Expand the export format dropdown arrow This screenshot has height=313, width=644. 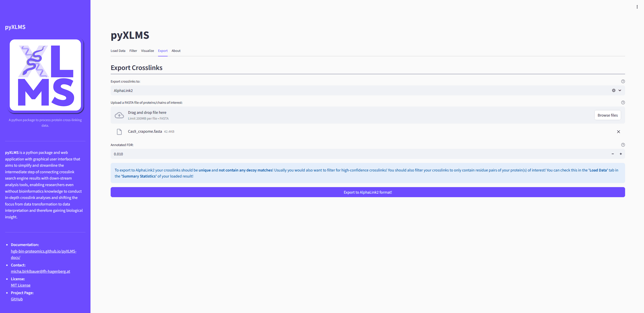pyautogui.click(x=620, y=90)
